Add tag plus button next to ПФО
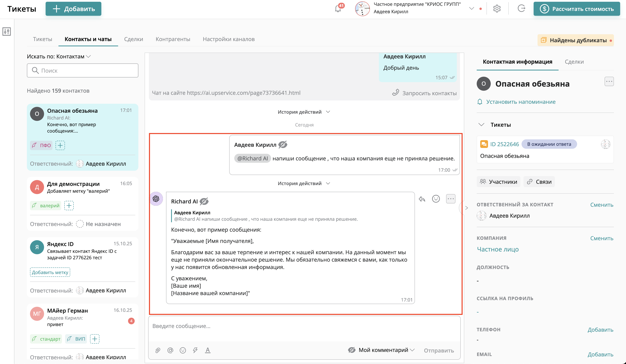Image resolution: width=626 pixels, height=364 pixels. point(60,145)
